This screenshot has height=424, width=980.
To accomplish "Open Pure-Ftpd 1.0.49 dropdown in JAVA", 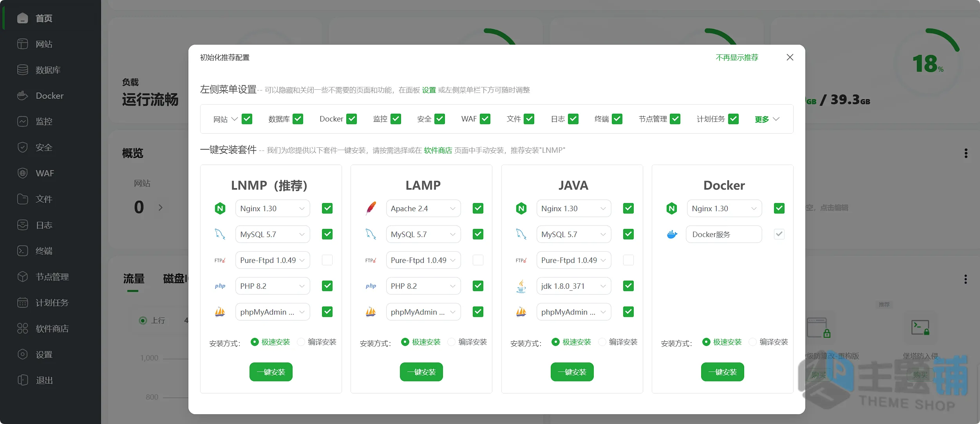I will click(574, 260).
